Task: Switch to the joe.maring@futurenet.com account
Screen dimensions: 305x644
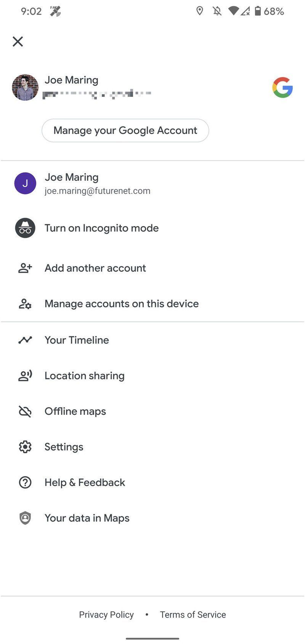Action: (x=98, y=183)
